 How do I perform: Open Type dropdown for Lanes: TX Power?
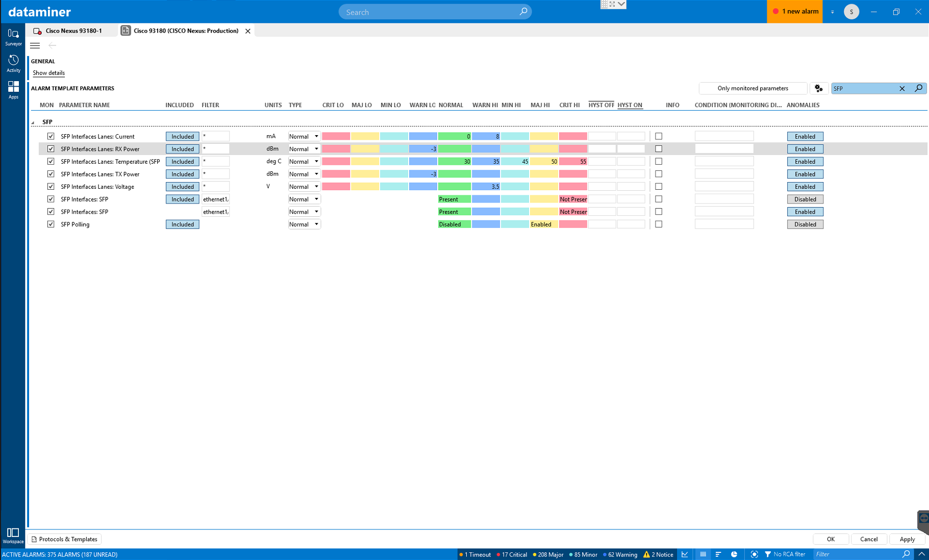click(304, 174)
